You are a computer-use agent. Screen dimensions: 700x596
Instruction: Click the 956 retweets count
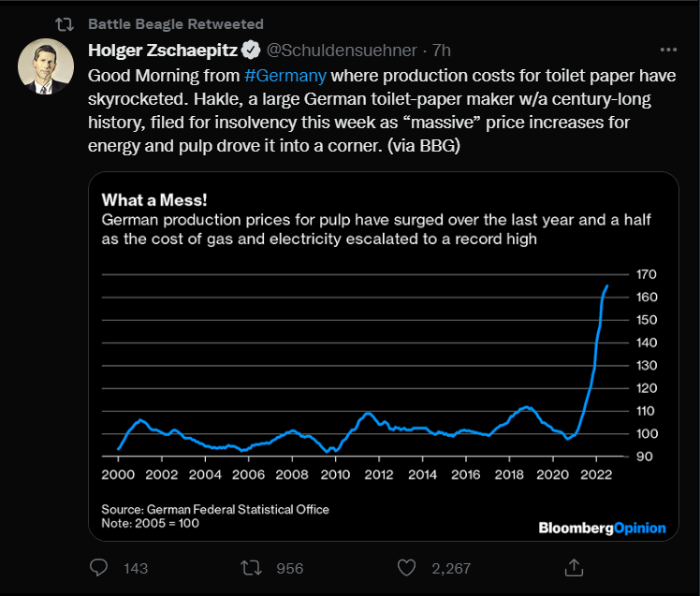click(x=290, y=568)
